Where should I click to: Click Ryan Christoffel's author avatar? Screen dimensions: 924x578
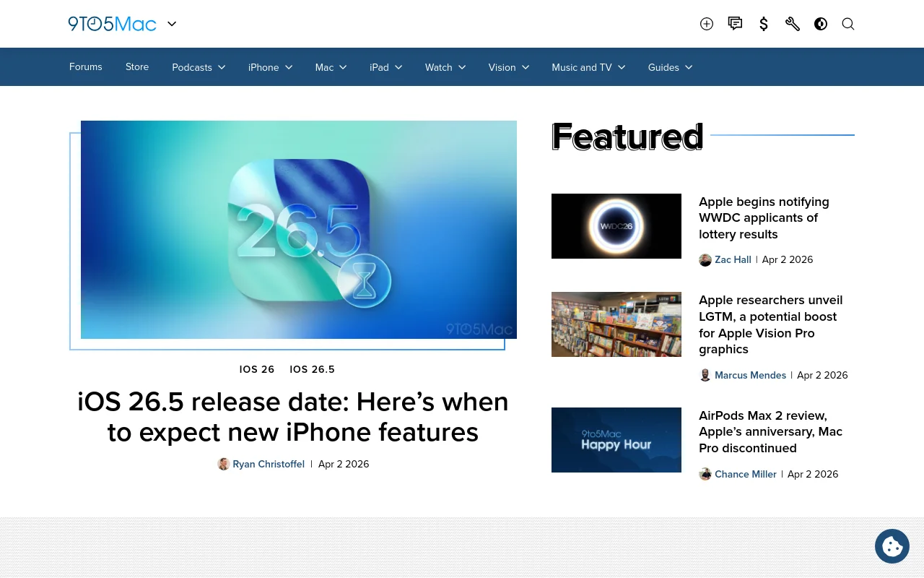224,464
